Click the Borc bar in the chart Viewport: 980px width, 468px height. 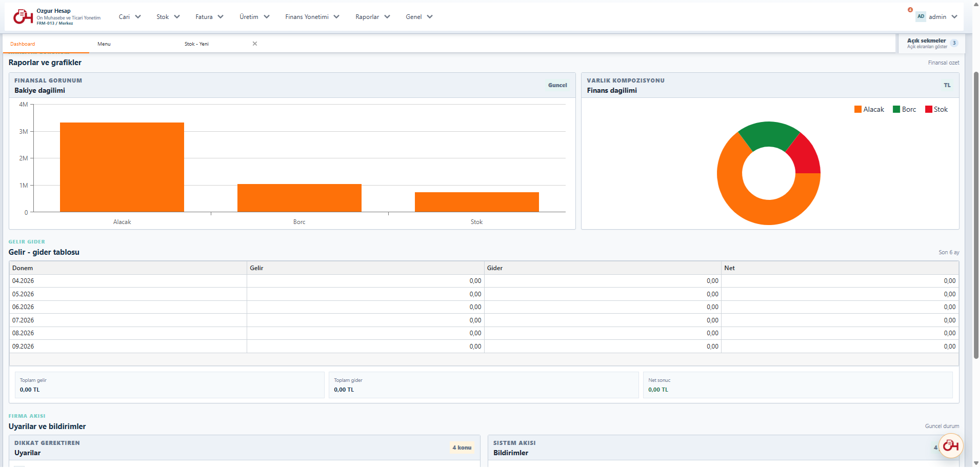[x=299, y=198]
